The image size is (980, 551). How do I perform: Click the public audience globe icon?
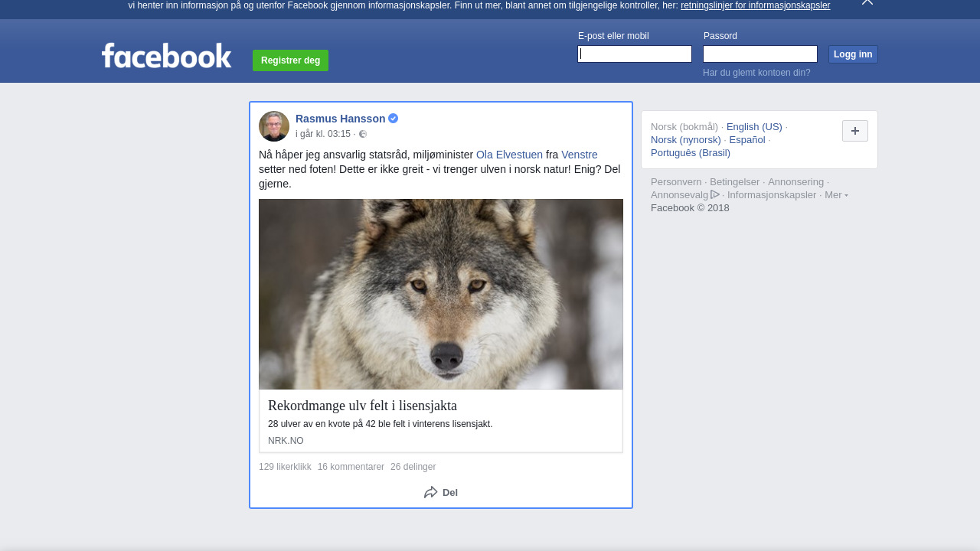pyautogui.click(x=363, y=134)
